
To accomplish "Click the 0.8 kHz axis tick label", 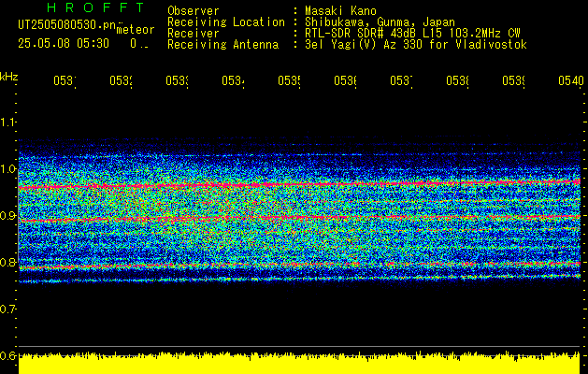I will (x=7, y=262).
